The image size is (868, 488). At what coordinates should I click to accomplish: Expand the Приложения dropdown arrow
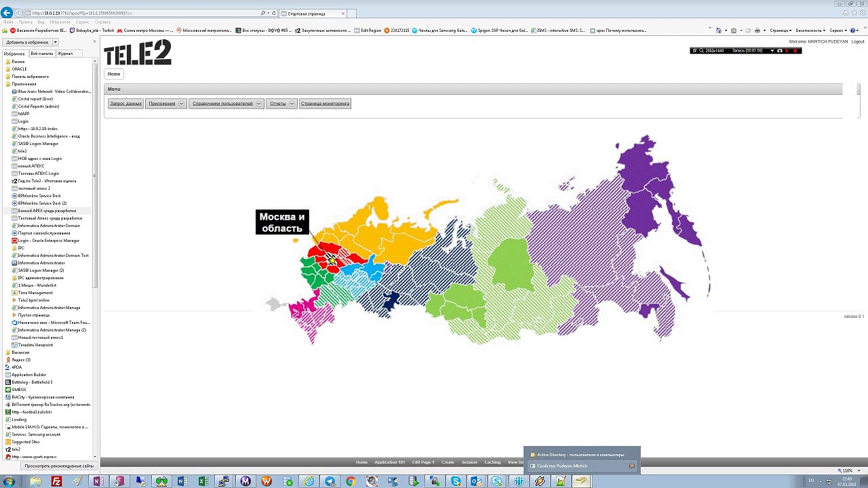point(182,104)
